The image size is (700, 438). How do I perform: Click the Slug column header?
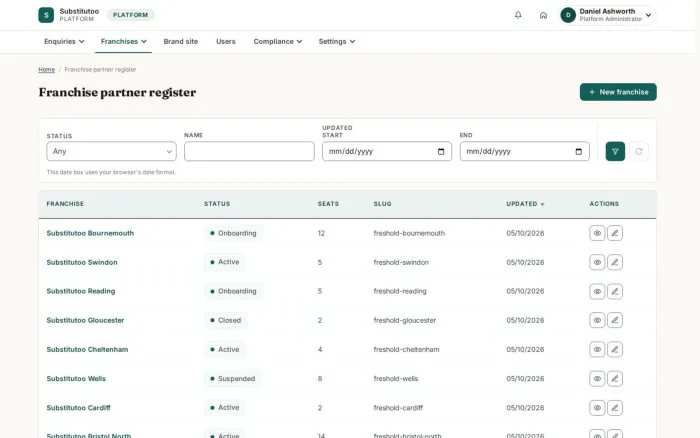tap(382, 204)
